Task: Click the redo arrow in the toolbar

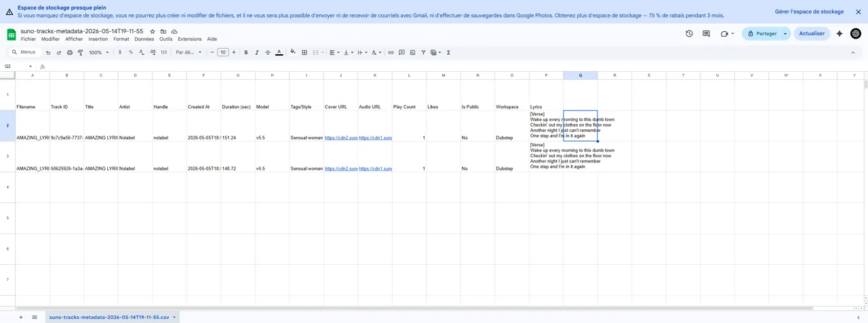Action: [59, 52]
